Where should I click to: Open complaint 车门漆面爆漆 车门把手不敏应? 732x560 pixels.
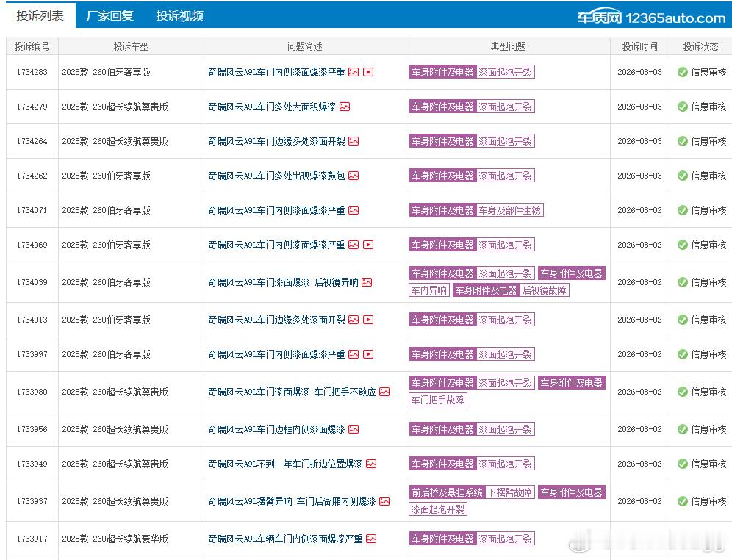[293, 392]
